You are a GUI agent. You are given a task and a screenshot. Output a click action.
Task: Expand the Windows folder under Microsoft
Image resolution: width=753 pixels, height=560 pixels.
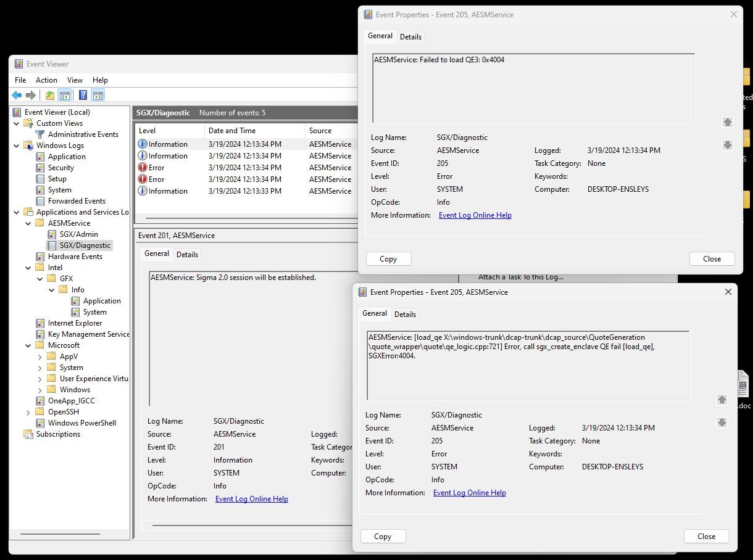[40, 390]
